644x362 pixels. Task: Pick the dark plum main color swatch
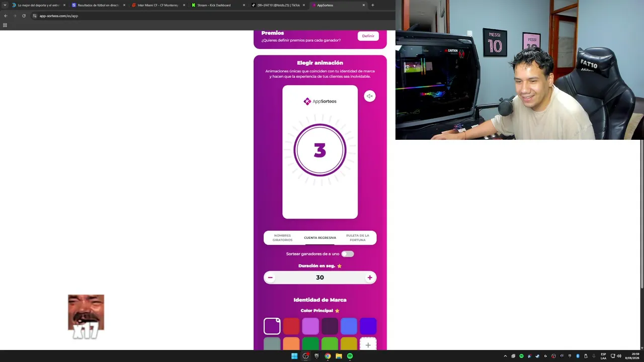point(330,326)
